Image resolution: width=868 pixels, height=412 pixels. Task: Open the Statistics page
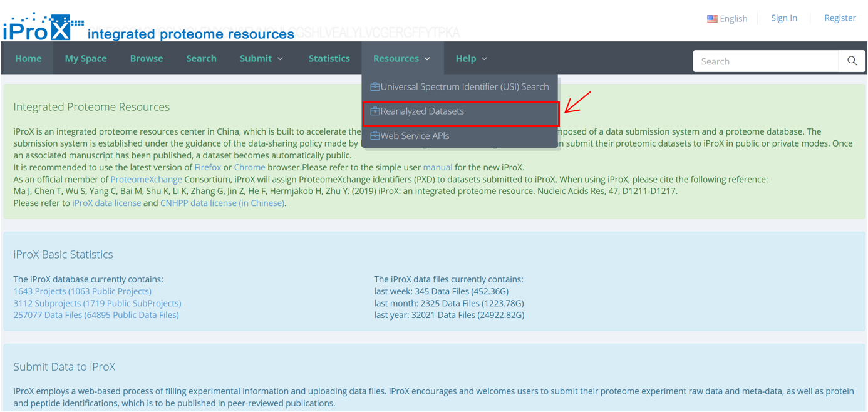click(x=329, y=58)
